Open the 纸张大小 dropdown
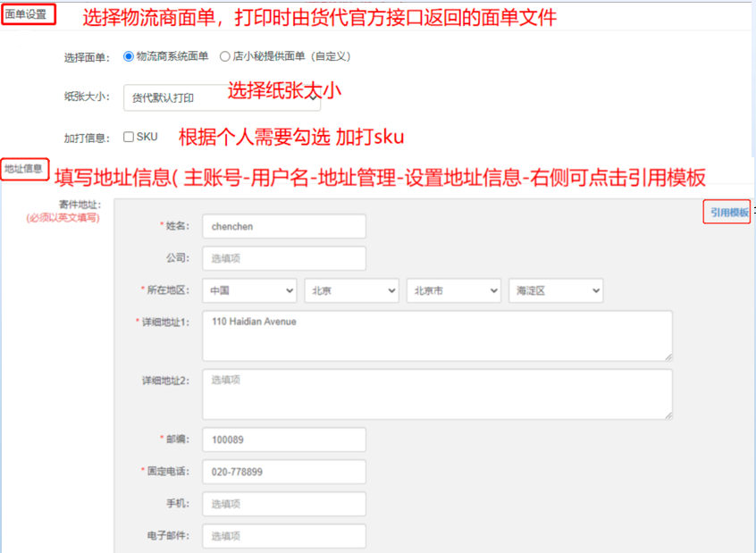The width and height of the screenshot is (756, 553). [222, 98]
